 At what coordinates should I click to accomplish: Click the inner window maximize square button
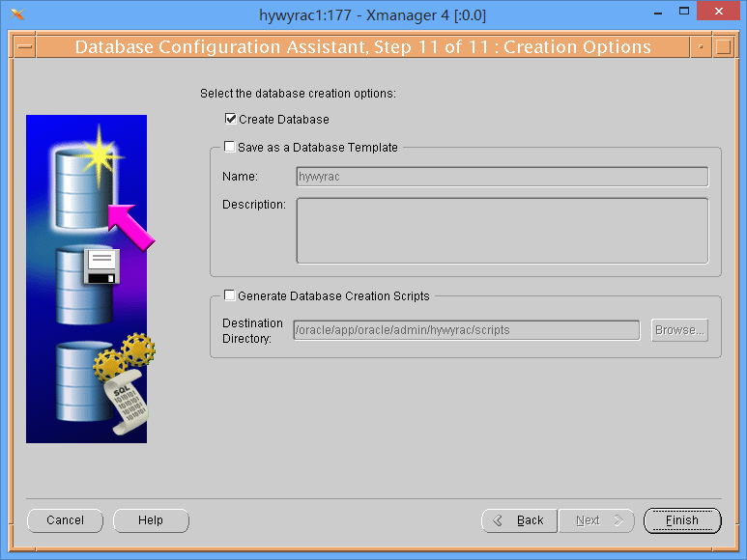coord(723,47)
